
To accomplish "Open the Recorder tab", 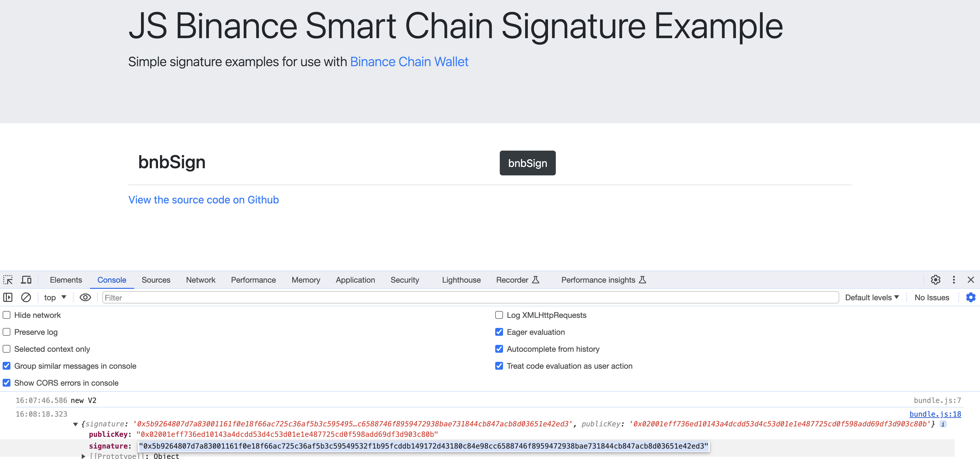I will point(517,280).
